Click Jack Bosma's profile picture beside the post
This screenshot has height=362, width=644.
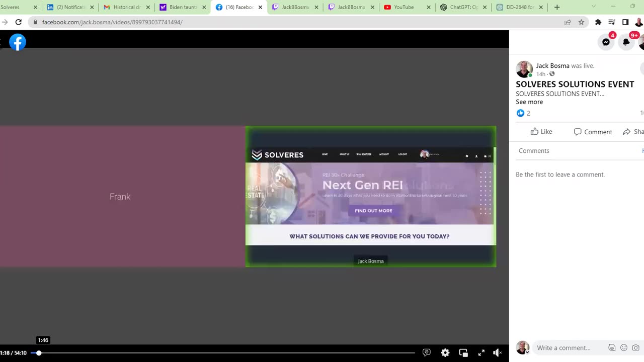click(x=524, y=69)
